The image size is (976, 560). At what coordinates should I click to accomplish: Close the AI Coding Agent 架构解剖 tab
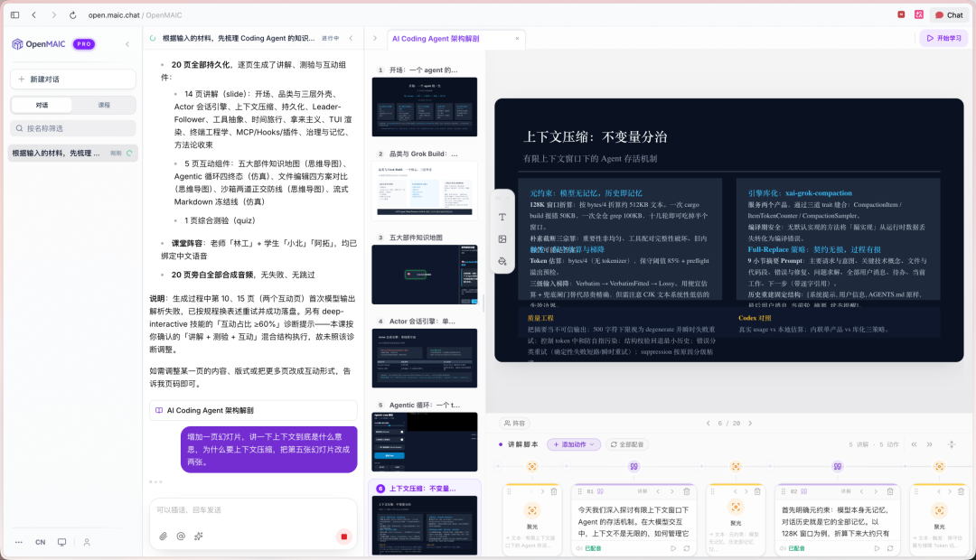click(x=517, y=39)
